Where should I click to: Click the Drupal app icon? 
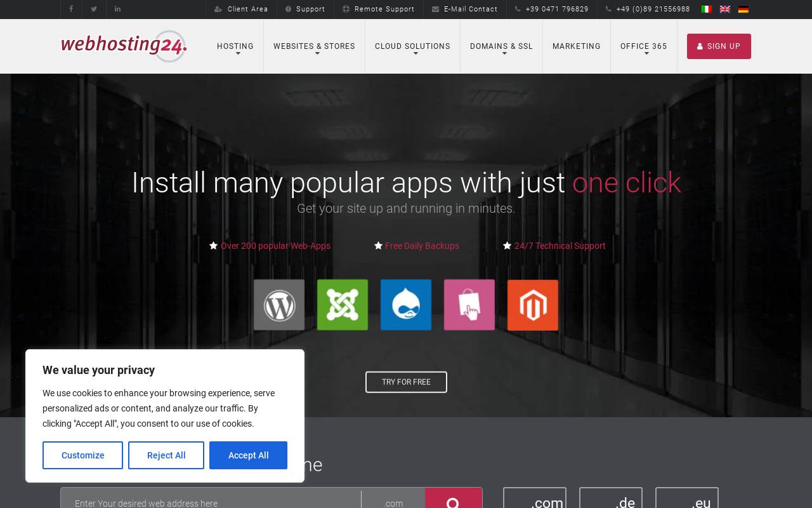point(406,305)
